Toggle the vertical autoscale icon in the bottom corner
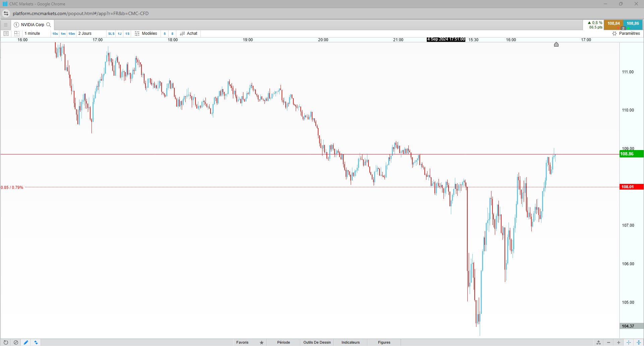 [639, 342]
